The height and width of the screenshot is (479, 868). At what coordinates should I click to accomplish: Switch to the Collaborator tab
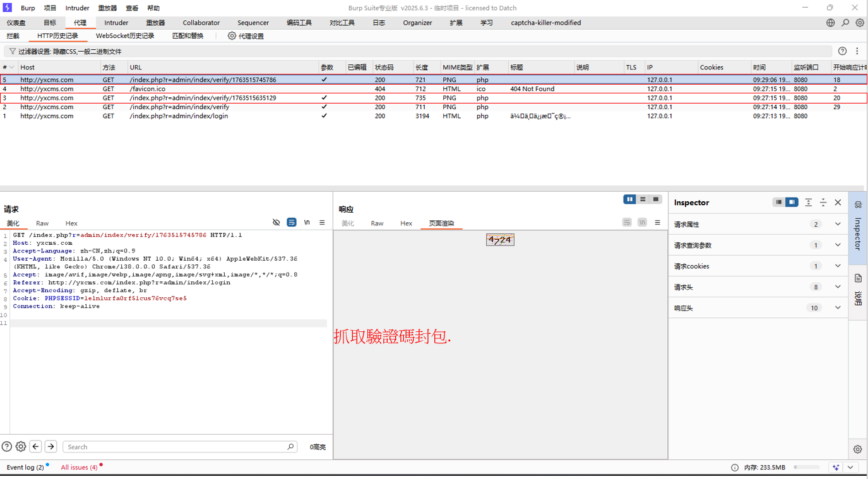[x=201, y=23]
